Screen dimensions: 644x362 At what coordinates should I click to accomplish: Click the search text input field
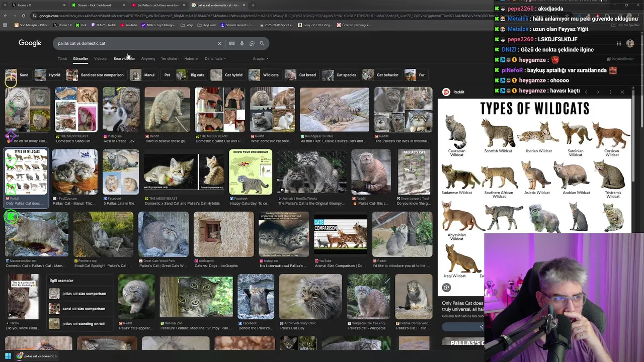coord(136,43)
